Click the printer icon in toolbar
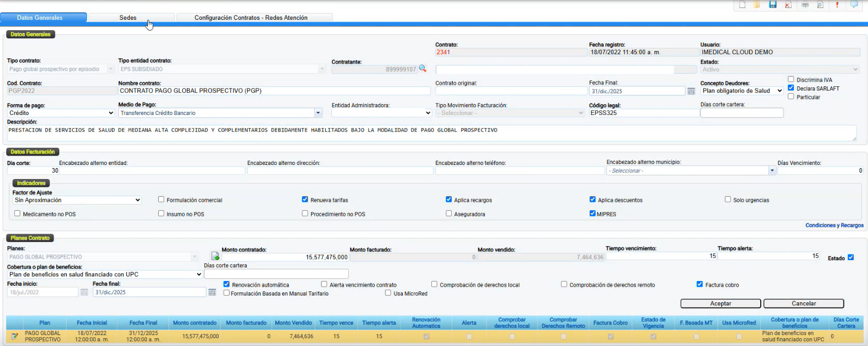The width and height of the screenshot is (868, 346). 805,5
